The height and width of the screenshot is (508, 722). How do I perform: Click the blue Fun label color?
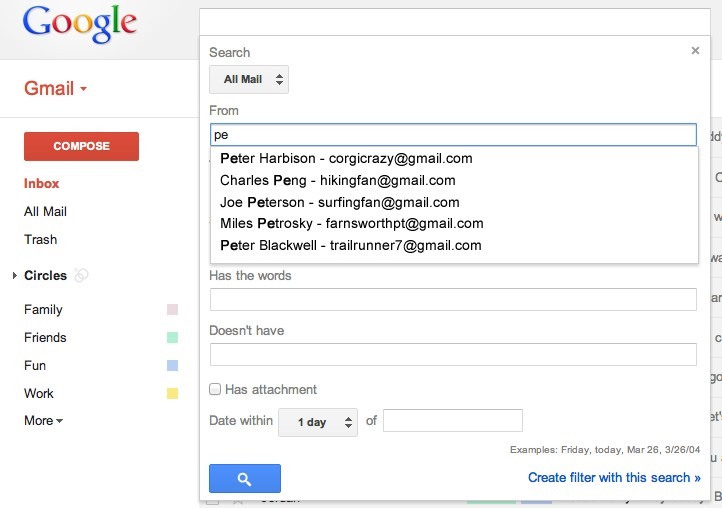click(172, 366)
